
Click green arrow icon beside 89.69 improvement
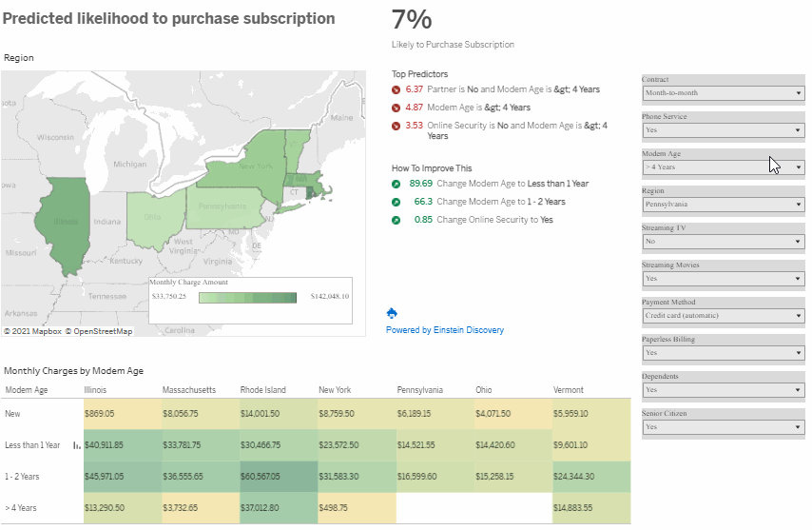tap(396, 184)
